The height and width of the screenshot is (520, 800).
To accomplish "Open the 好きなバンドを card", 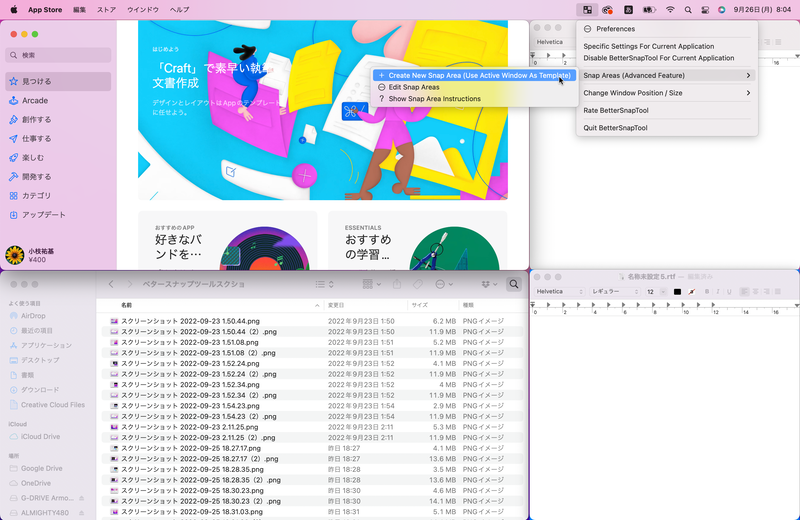I will point(228,241).
